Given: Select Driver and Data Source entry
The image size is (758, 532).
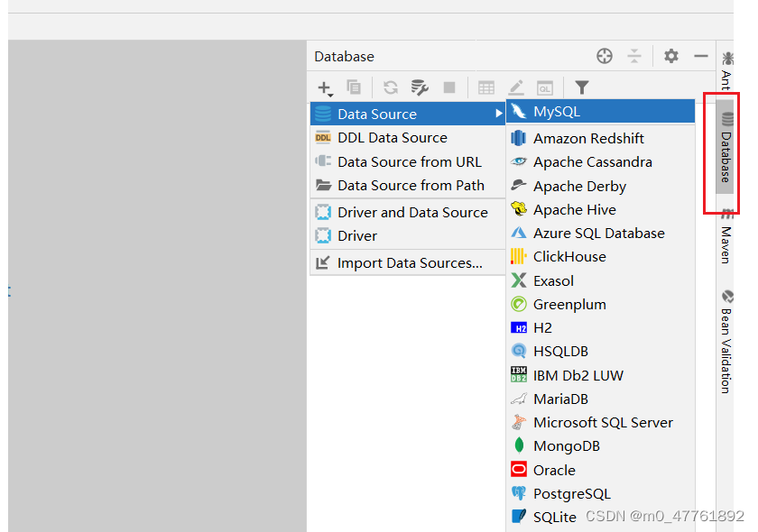Looking at the screenshot, I should 408,212.
